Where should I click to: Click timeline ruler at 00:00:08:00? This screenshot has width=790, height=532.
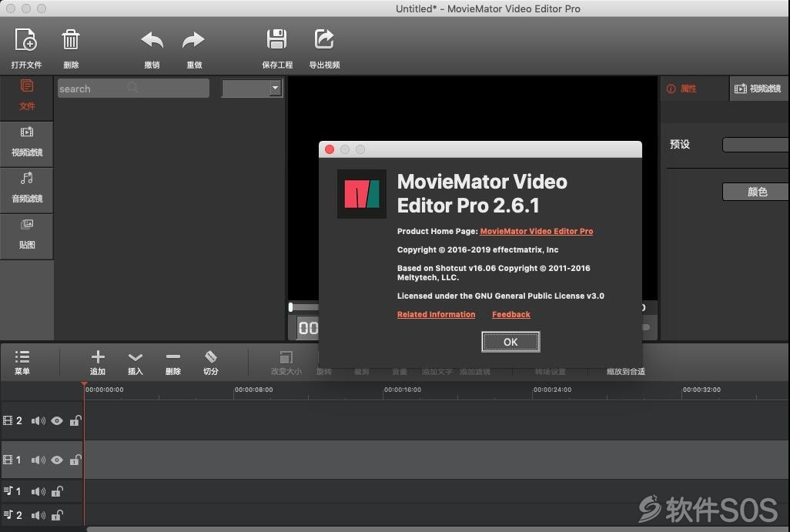pos(253,390)
